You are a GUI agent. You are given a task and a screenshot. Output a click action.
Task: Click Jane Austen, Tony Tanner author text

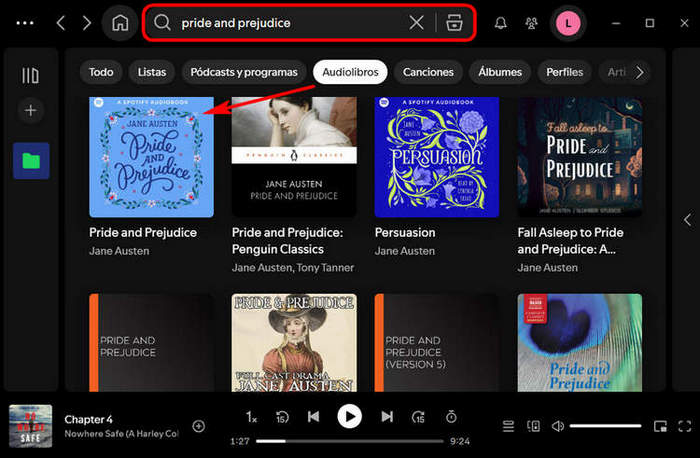[293, 267]
